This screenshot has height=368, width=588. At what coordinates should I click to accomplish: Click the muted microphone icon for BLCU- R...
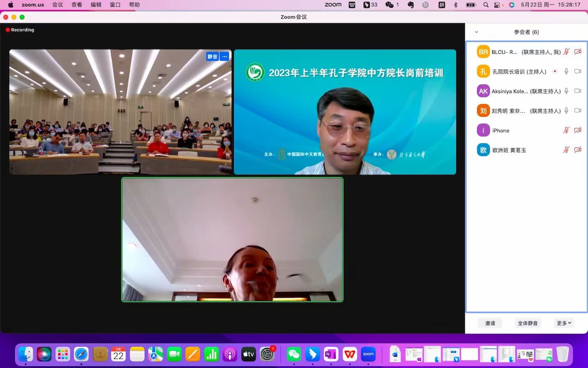566,52
